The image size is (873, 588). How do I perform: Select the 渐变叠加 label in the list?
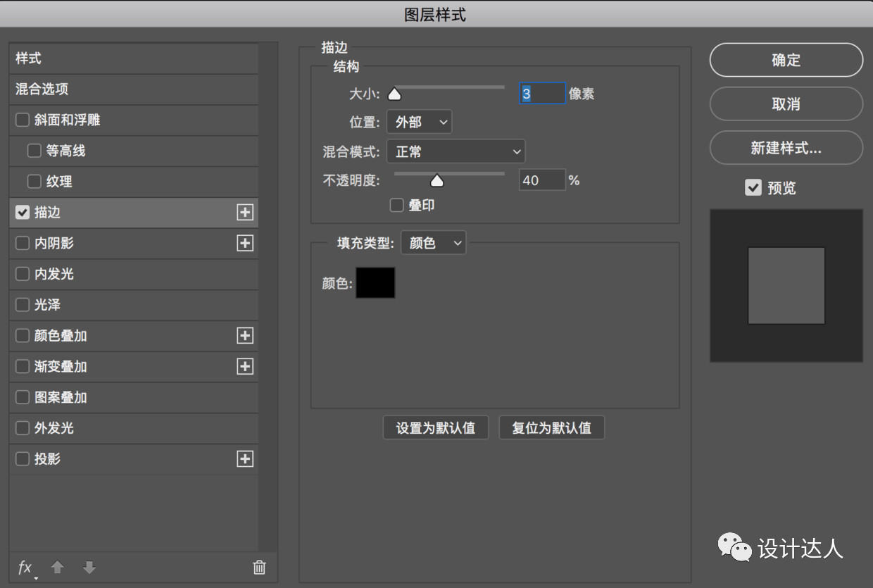(x=61, y=367)
